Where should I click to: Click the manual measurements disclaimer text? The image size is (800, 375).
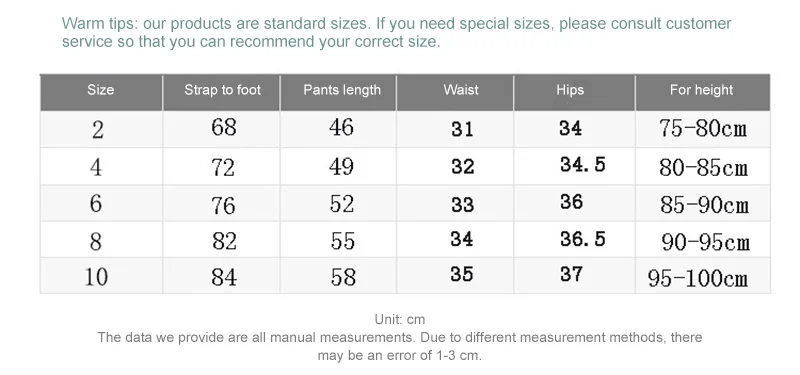pyautogui.click(x=399, y=346)
